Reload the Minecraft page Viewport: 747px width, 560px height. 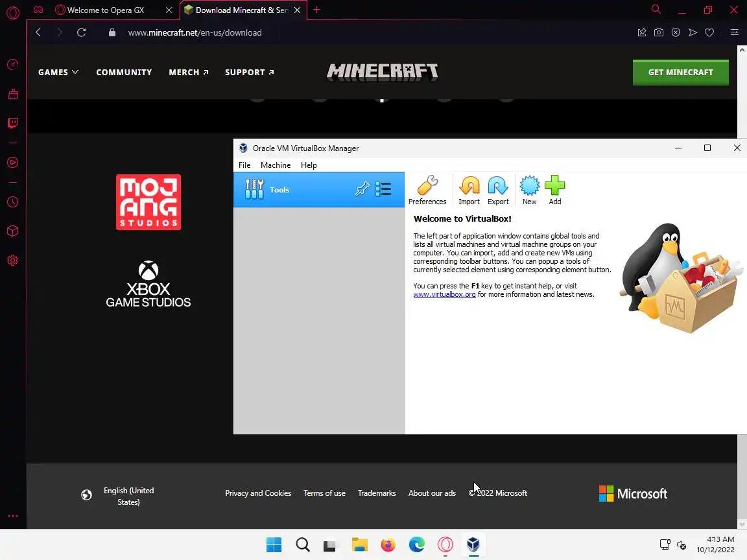82,32
